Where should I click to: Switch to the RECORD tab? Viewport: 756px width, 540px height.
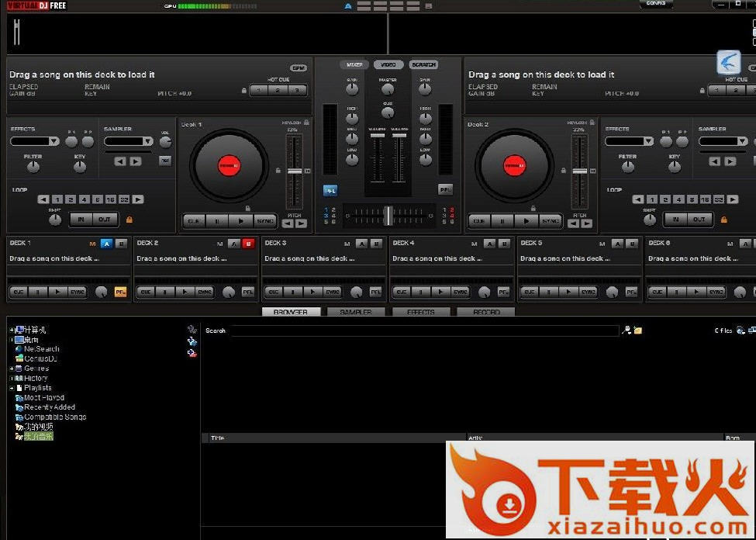pos(486,312)
